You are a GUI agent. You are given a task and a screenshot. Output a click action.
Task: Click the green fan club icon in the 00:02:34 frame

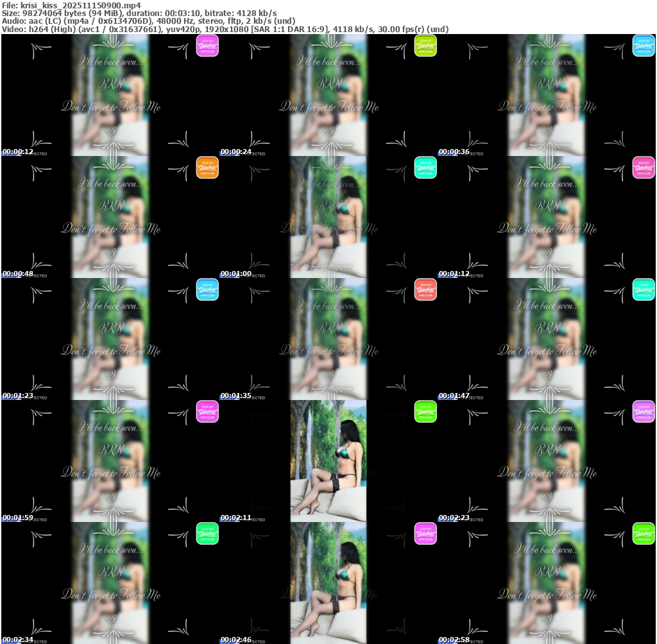pos(207,534)
